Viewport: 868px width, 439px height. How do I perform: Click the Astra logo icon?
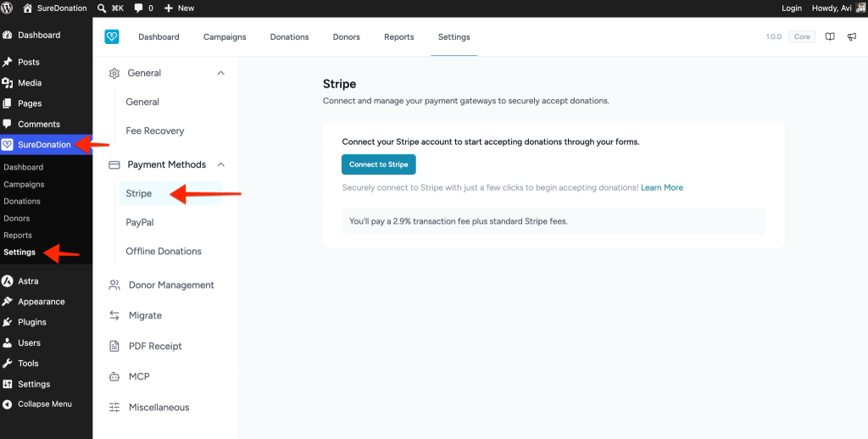7,281
